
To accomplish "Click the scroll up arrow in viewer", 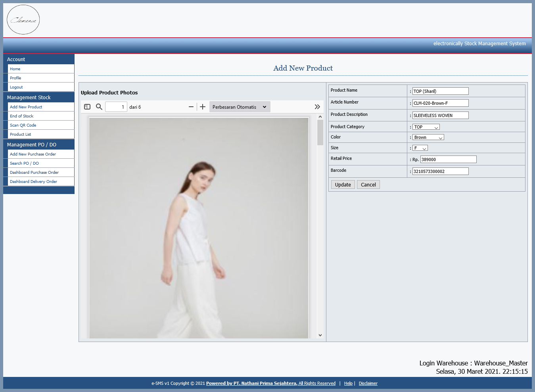I will [x=320, y=117].
